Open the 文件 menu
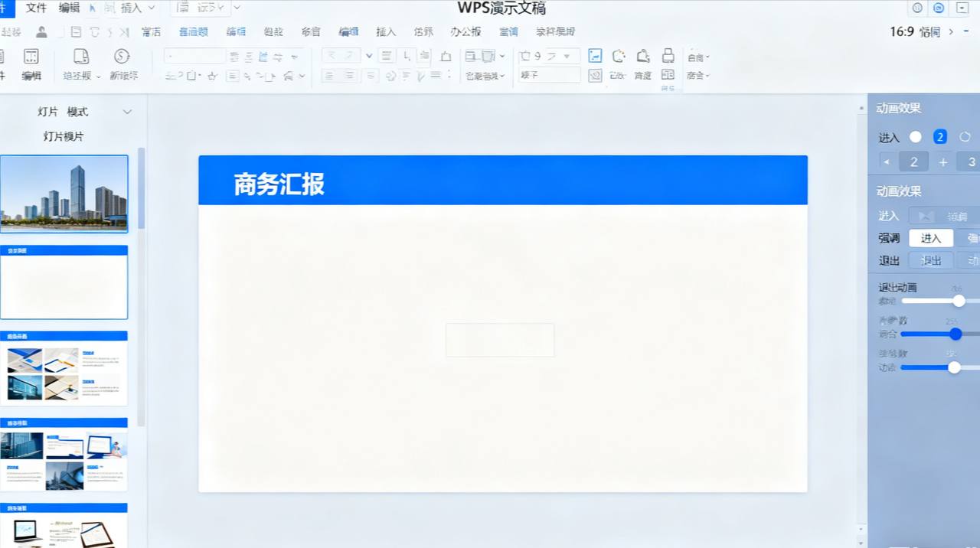980x548 pixels. tap(36, 8)
